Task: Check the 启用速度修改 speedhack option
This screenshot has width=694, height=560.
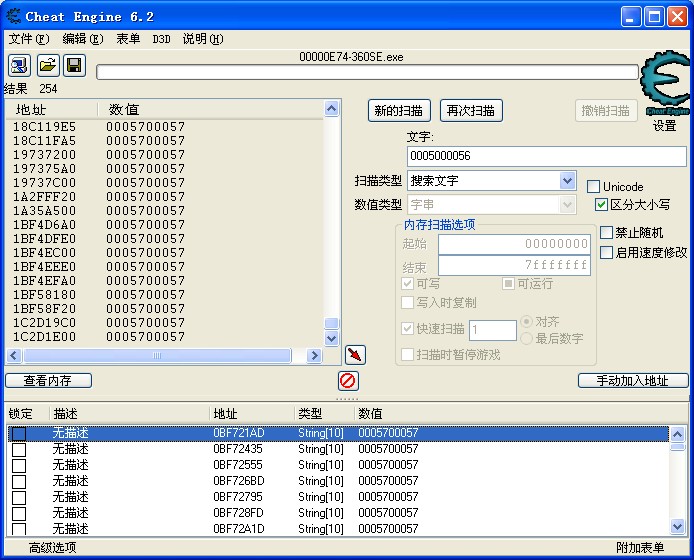Action: pos(607,252)
